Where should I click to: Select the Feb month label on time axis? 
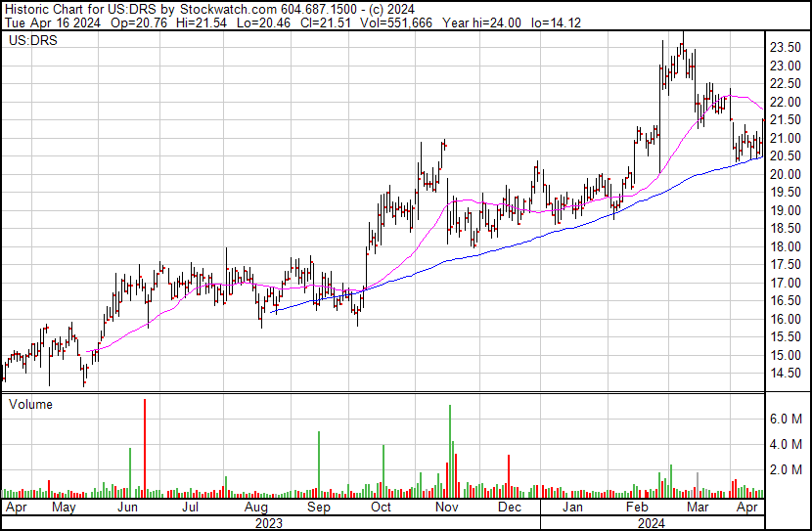638,509
